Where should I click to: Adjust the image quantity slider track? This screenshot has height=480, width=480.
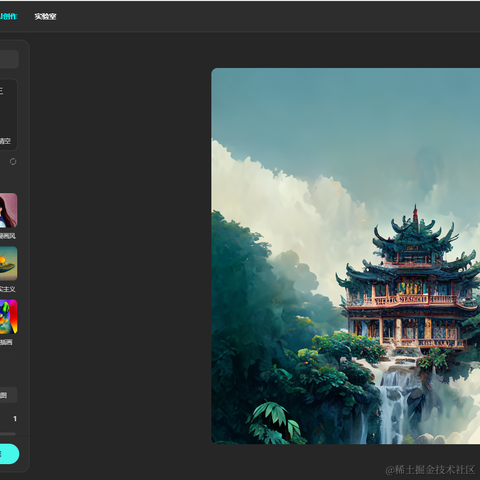(x=8, y=434)
